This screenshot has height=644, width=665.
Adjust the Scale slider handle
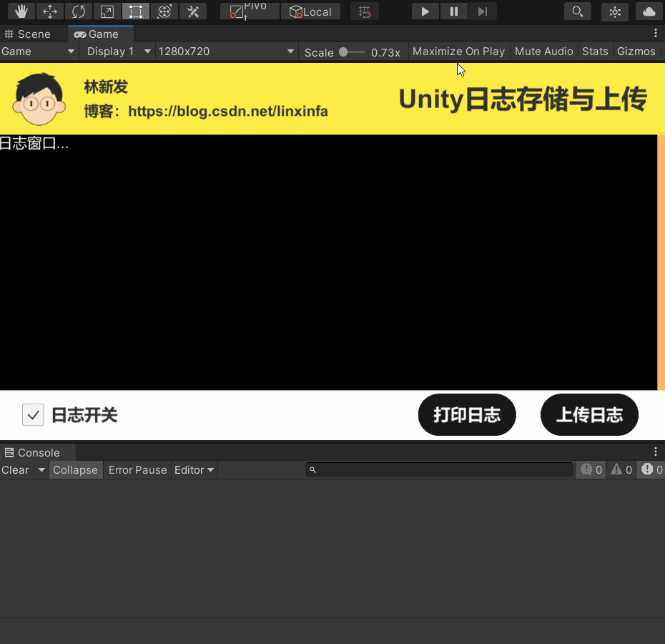click(343, 52)
